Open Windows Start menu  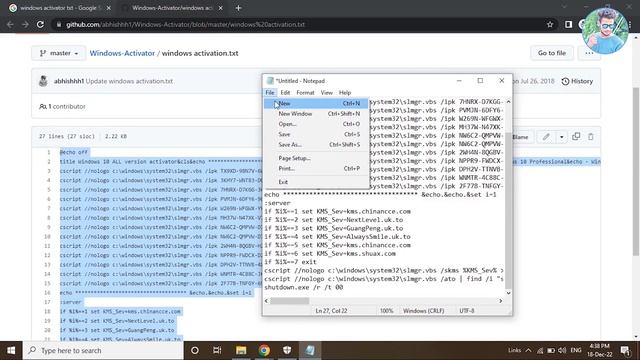click(11, 350)
